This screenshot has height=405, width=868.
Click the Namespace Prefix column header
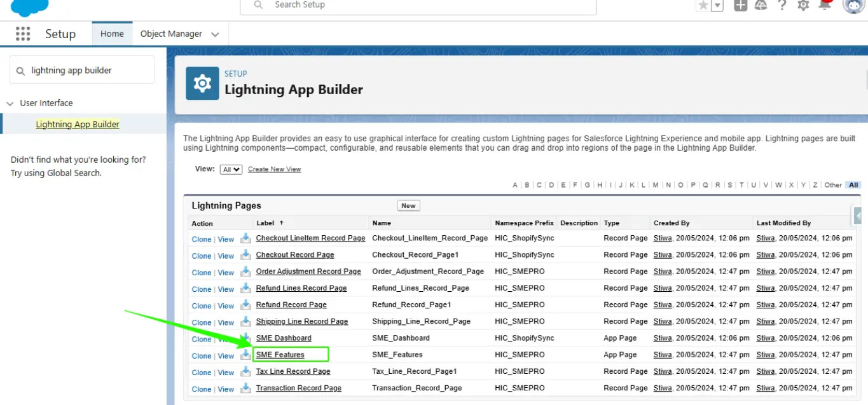(524, 223)
